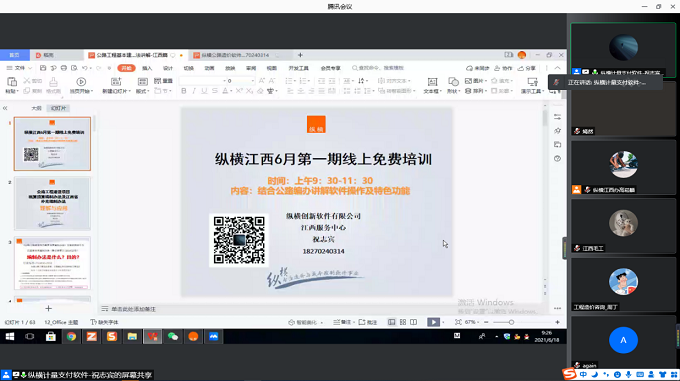Screen dimensions: 680x381
Task: Collapse the ribbon with the chevron arrow
Action: [557, 68]
